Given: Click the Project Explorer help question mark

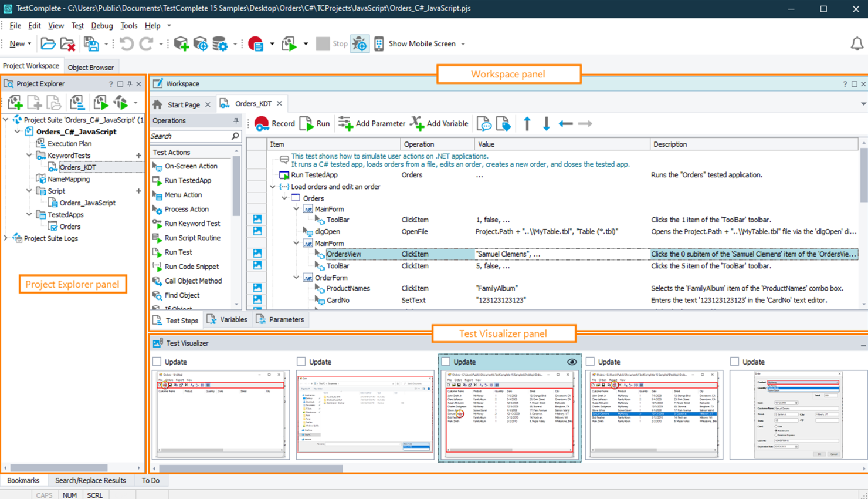Looking at the screenshot, I should point(111,84).
